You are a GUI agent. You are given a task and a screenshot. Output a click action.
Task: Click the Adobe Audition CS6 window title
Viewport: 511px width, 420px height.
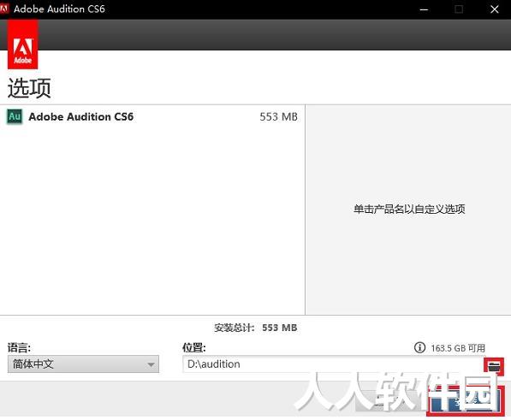pyautogui.click(x=59, y=9)
